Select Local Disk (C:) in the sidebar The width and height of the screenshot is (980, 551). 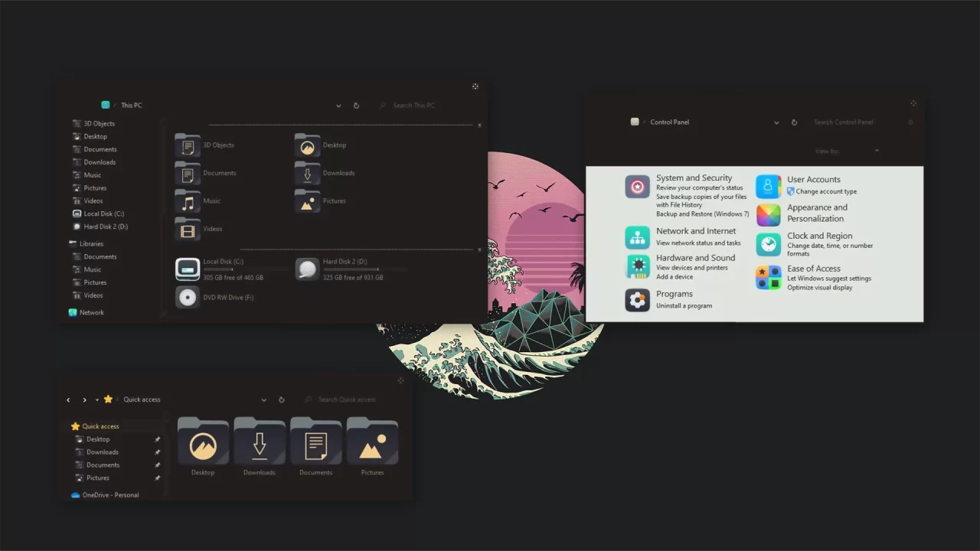[103, 214]
